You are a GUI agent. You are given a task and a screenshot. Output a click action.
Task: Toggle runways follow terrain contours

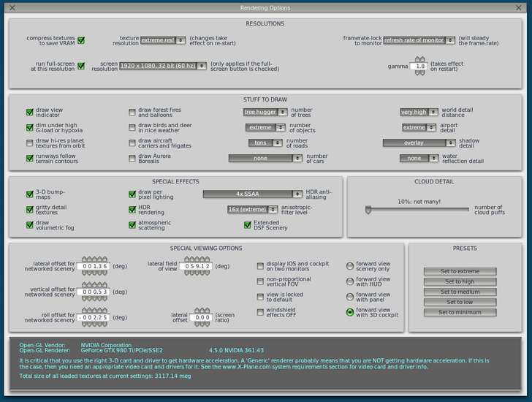point(30,159)
